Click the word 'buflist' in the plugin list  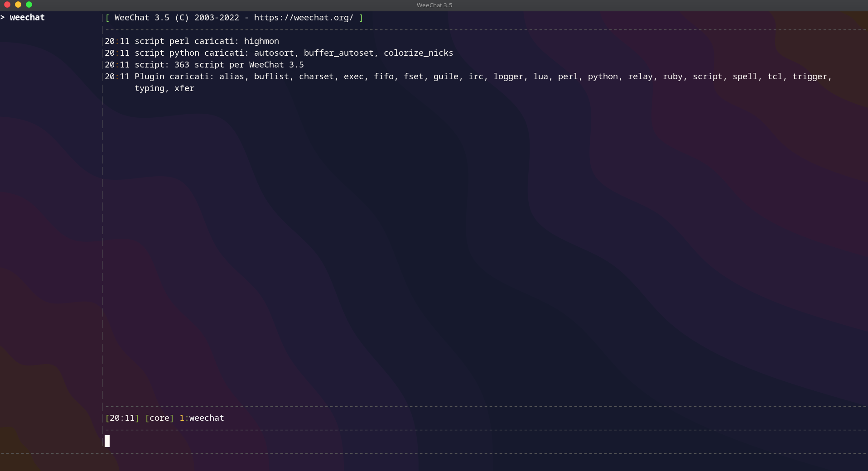pyautogui.click(x=271, y=77)
